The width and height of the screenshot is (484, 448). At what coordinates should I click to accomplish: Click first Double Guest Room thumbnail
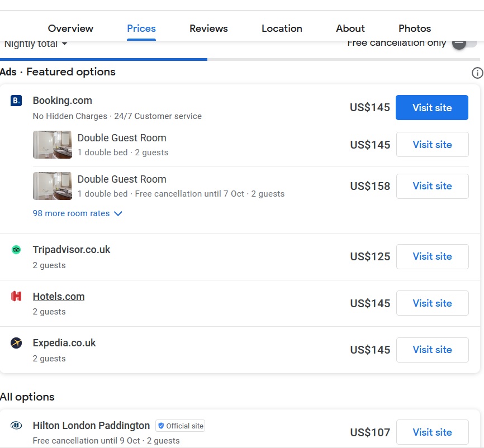click(x=53, y=145)
